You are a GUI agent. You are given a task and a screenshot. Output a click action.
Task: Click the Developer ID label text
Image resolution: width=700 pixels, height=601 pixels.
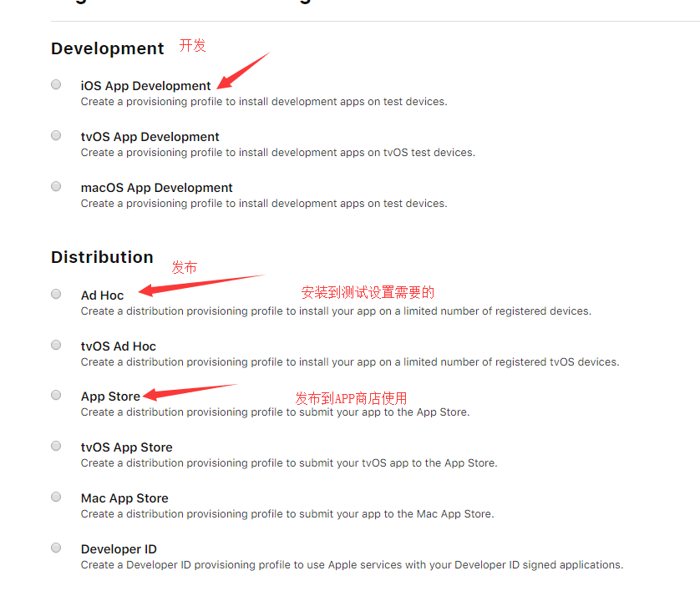tap(119, 548)
